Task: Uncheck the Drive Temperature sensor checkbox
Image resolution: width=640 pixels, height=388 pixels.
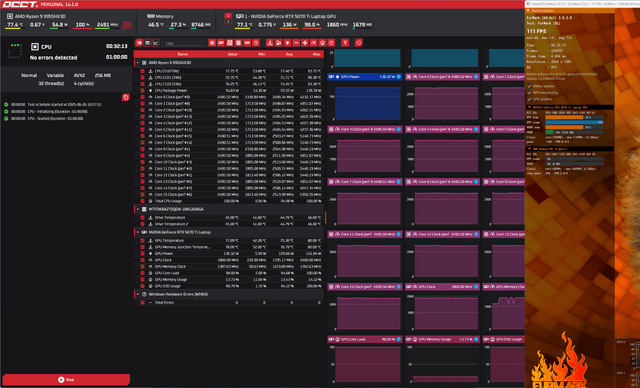Action: coord(142,217)
